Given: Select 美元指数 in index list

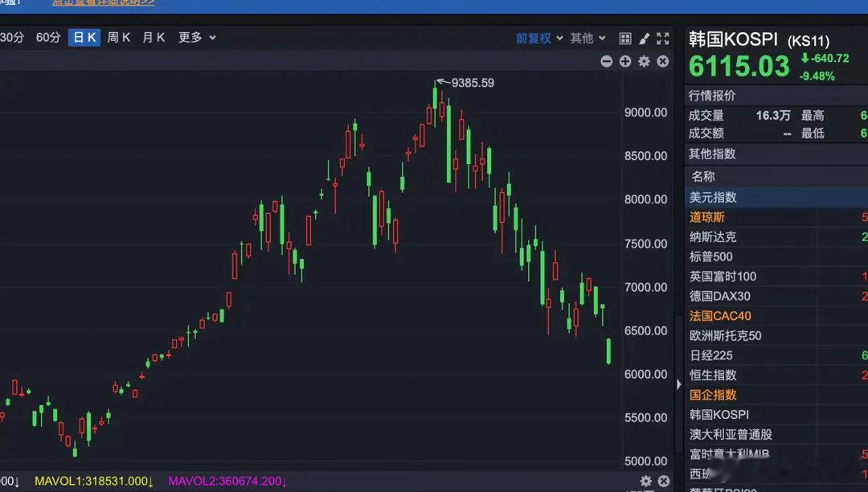Looking at the screenshot, I should tap(776, 198).
